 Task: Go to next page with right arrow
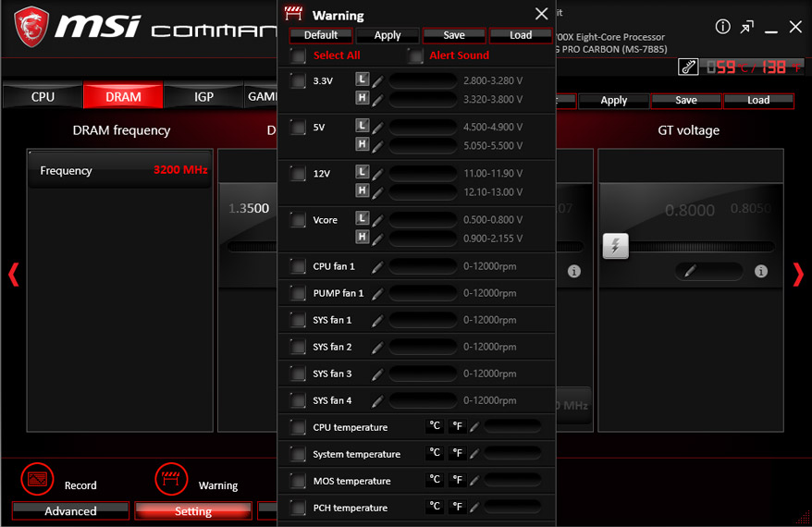pos(798,275)
